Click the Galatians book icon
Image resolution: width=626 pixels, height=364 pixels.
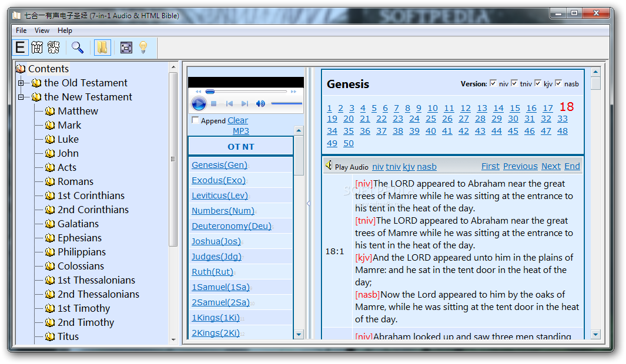50,224
